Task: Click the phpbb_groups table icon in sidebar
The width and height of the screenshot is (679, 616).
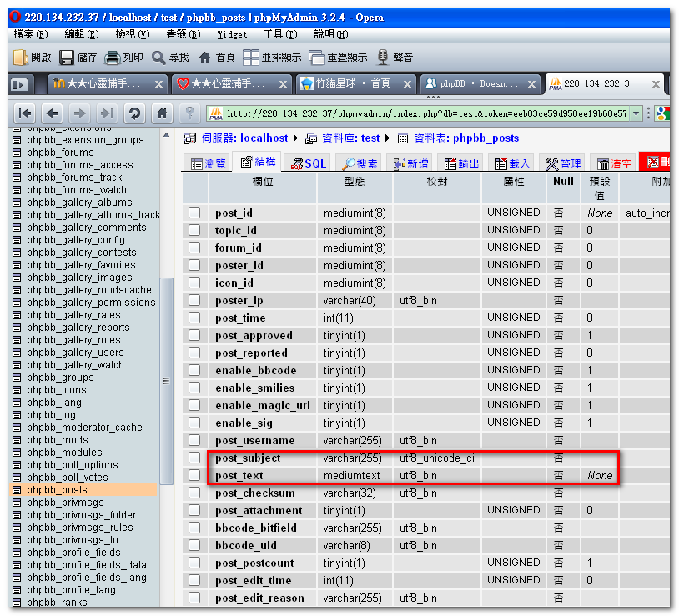Action: point(17,378)
